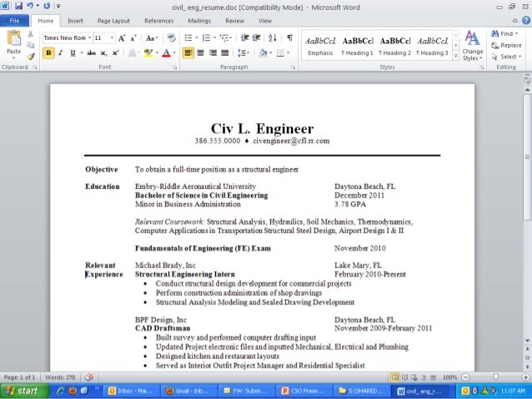The width and height of the screenshot is (532, 399).
Task: Open the Change Styles tool
Action: pyautogui.click(x=472, y=46)
